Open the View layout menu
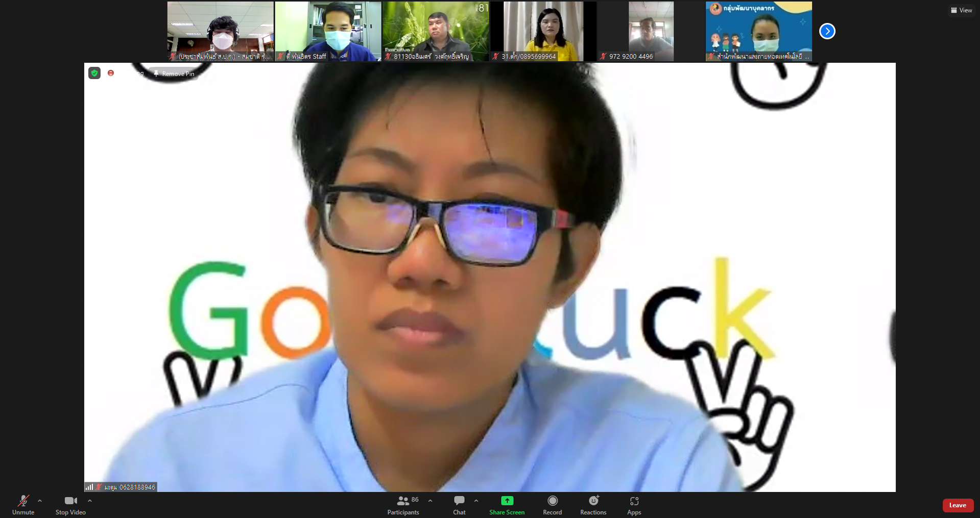The height and width of the screenshot is (518, 980). pyautogui.click(x=961, y=10)
